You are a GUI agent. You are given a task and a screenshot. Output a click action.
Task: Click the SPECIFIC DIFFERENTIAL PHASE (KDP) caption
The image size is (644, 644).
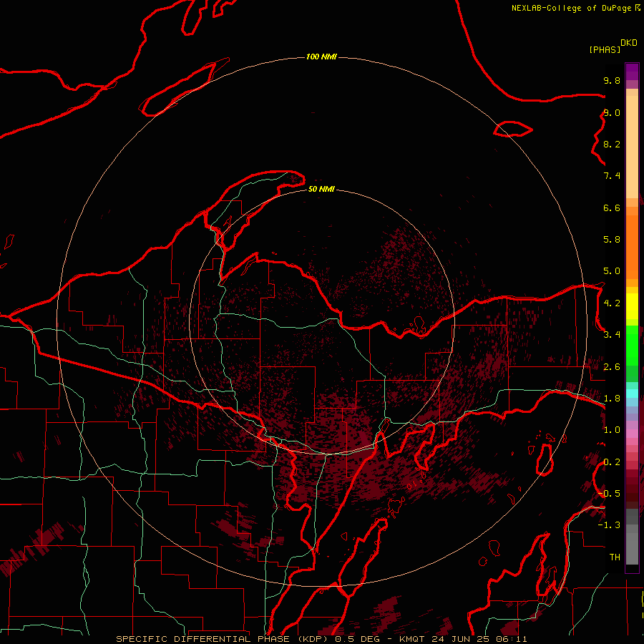[221, 639]
